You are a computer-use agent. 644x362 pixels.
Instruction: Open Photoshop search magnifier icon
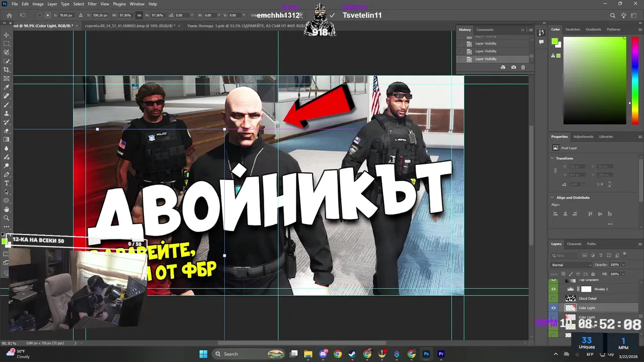click(x=612, y=16)
